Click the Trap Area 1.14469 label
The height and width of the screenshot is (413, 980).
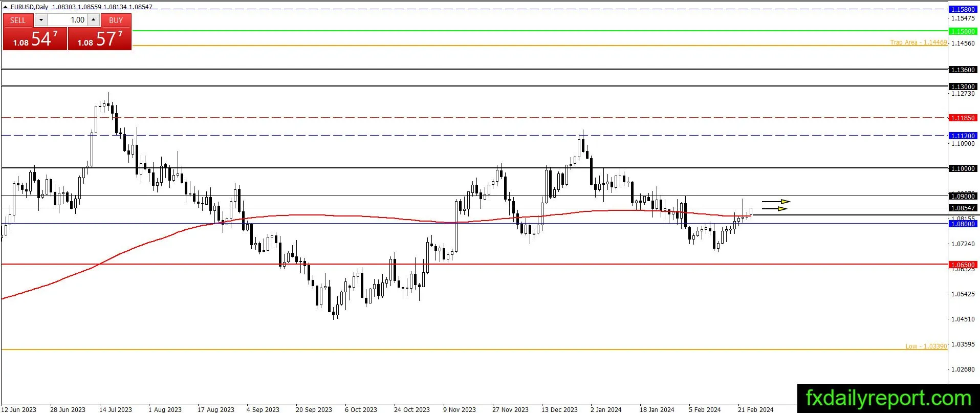click(918, 42)
